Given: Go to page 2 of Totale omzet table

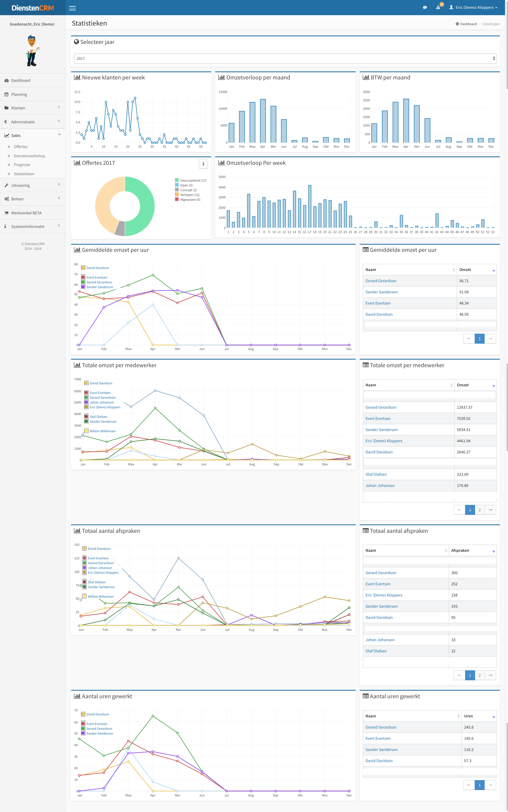Looking at the screenshot, I should pyautogui.click(x=479, y=510).
